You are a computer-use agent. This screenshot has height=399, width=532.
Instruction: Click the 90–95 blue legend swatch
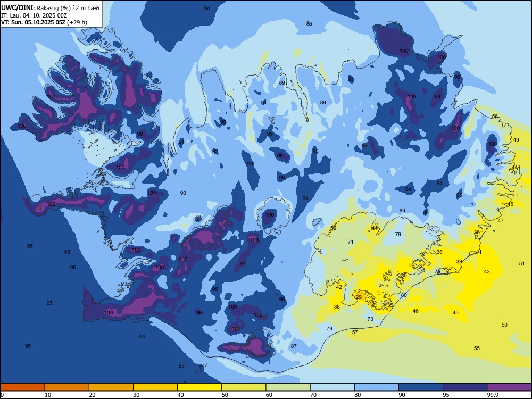tap(421, 387)
